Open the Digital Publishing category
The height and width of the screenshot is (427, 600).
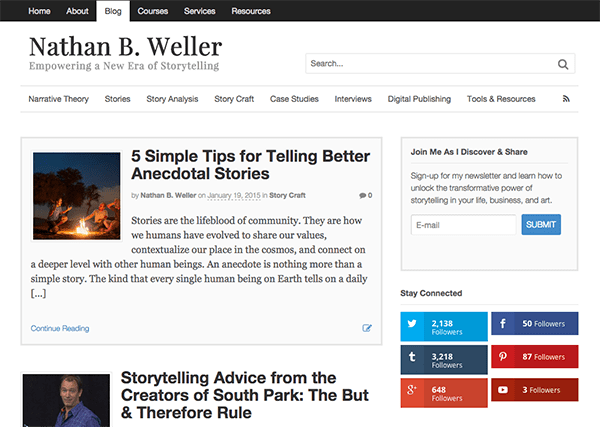pyautogui.click(x=419, y=99)
